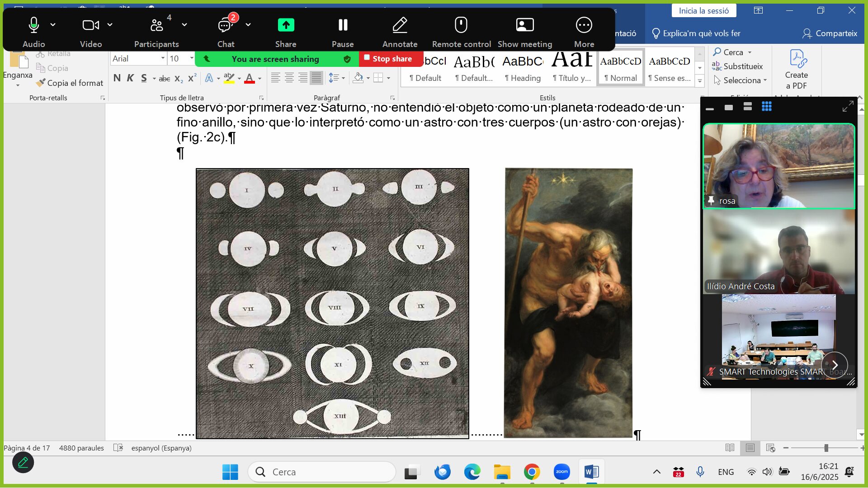Image resolution: width=868 pixels, height=488 pixels.
Task: Select Ilídio André Costa's video
Action: click(x=779, y=252)
